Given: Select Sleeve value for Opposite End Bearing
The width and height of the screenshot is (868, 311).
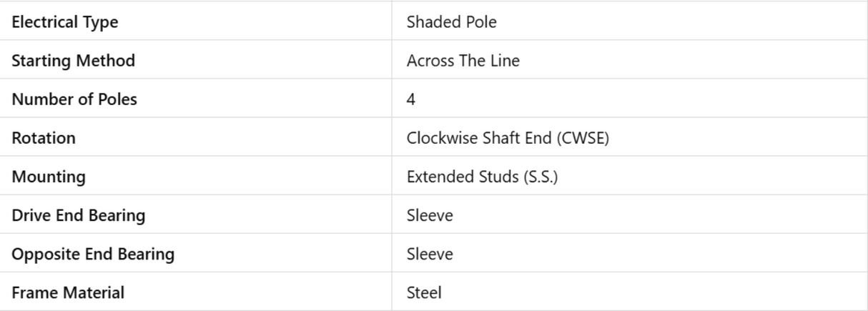Looking at the screenshot, I should [430, 254].
